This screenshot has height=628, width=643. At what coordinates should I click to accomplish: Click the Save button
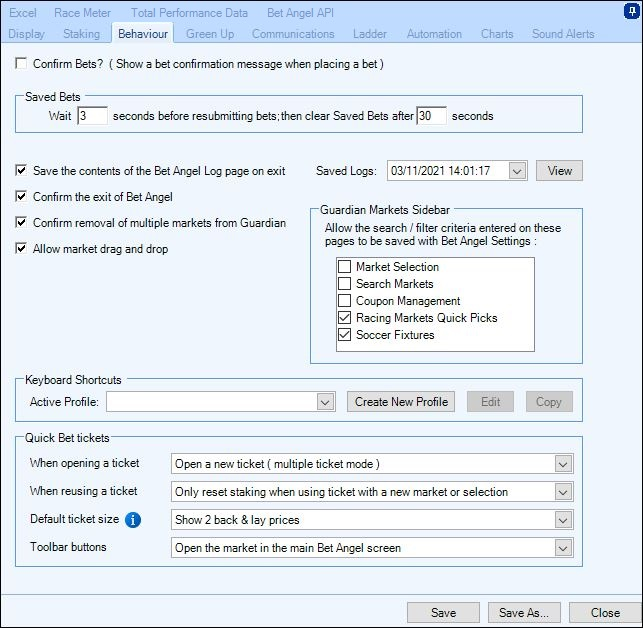point(443,613)
